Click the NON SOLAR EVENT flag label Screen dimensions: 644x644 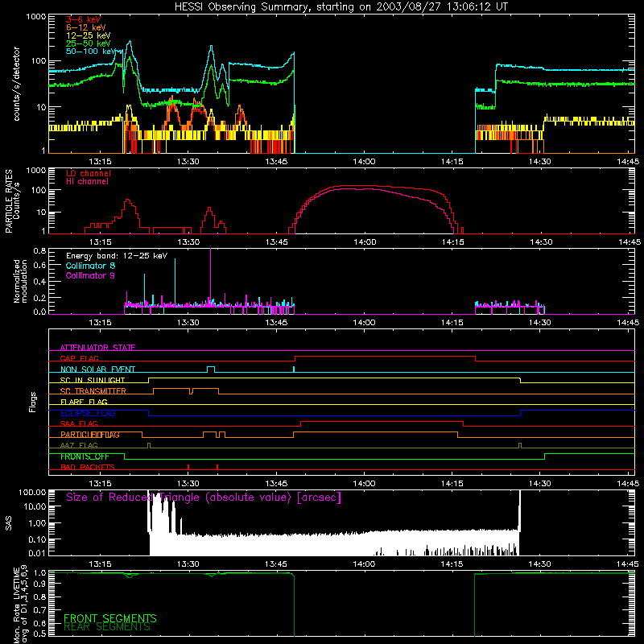point(97,369)
